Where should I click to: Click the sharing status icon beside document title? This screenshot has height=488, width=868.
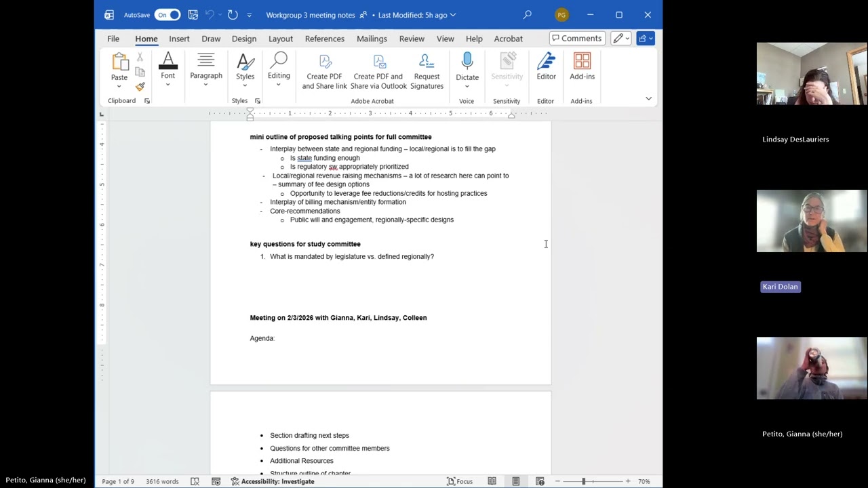point(363,15)
